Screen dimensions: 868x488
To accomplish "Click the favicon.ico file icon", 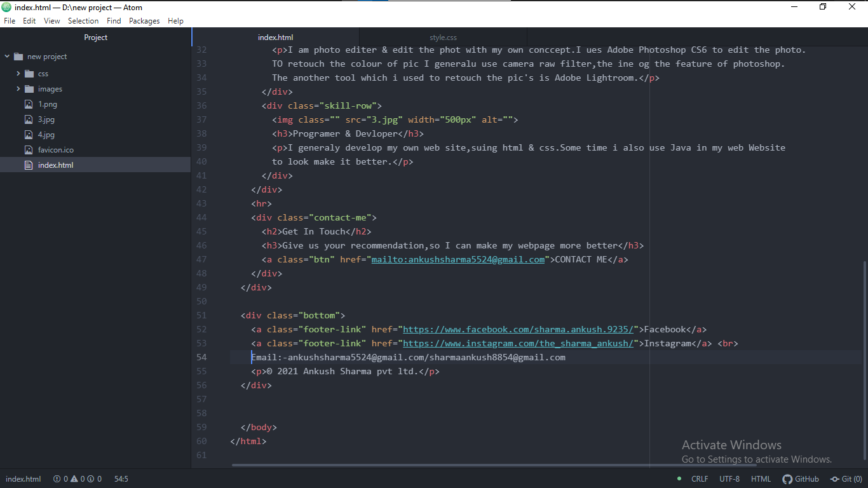I will pyautogui.click(x=29, y=150).
